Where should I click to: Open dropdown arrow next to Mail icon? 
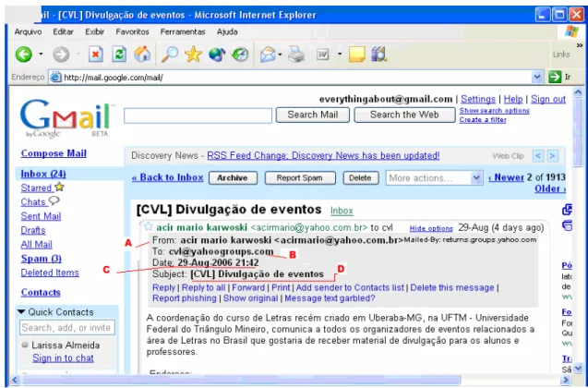coord(280,55)
